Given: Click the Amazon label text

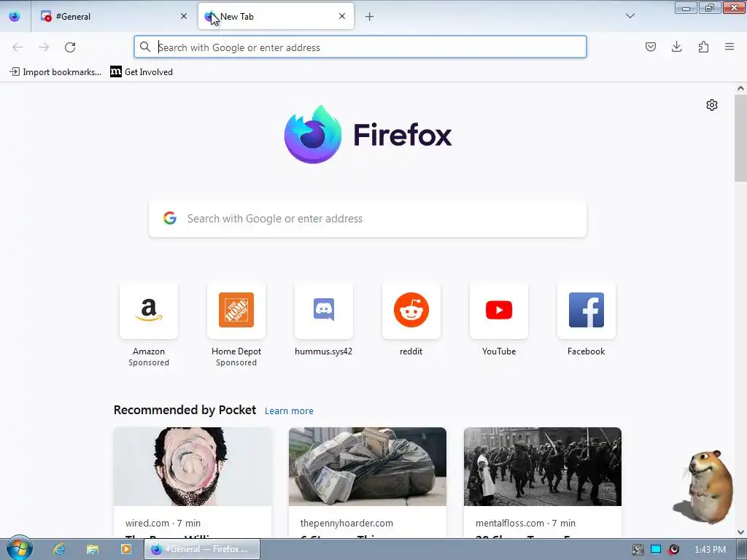Looking at the screenshot, I should pyautogui.click(x=149, y=351).
